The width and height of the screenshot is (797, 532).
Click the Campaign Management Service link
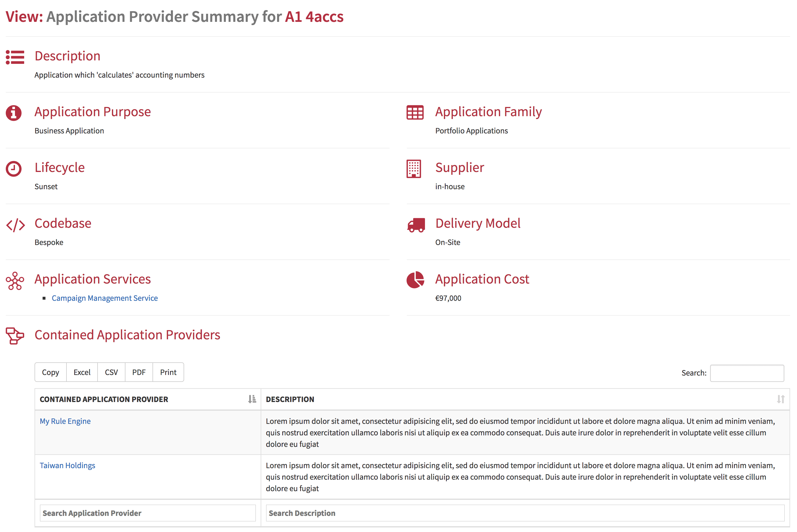105,297
